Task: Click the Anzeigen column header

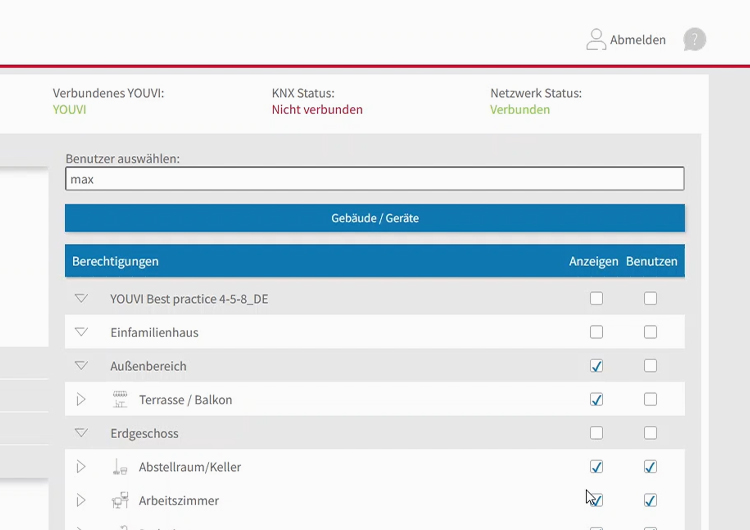Action: point(594,262)
